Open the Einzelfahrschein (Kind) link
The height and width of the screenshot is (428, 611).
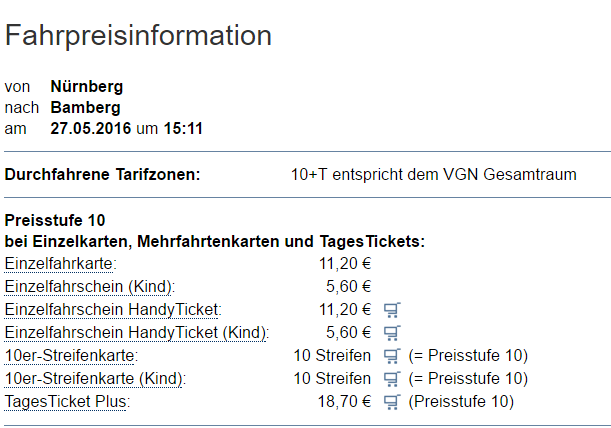(88, 287)
